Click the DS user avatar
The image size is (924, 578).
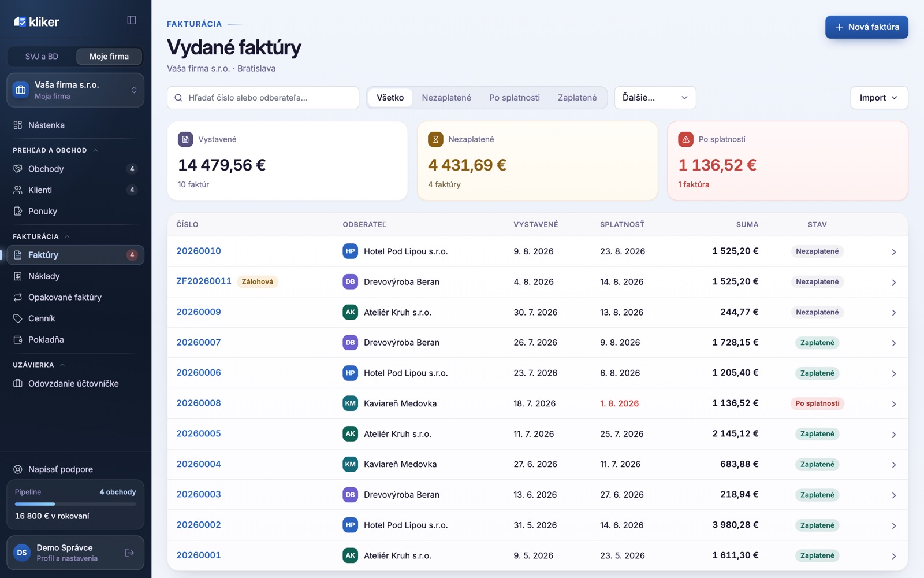pyautogui.click(x=22, y=553)
